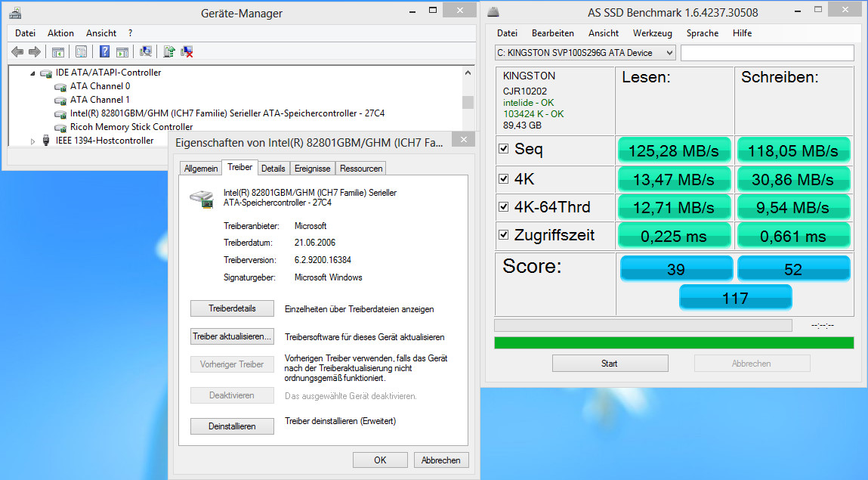
Task: Expand the IEEE 1394-Hostcontroller tree node
Action: tap(32, 141)
